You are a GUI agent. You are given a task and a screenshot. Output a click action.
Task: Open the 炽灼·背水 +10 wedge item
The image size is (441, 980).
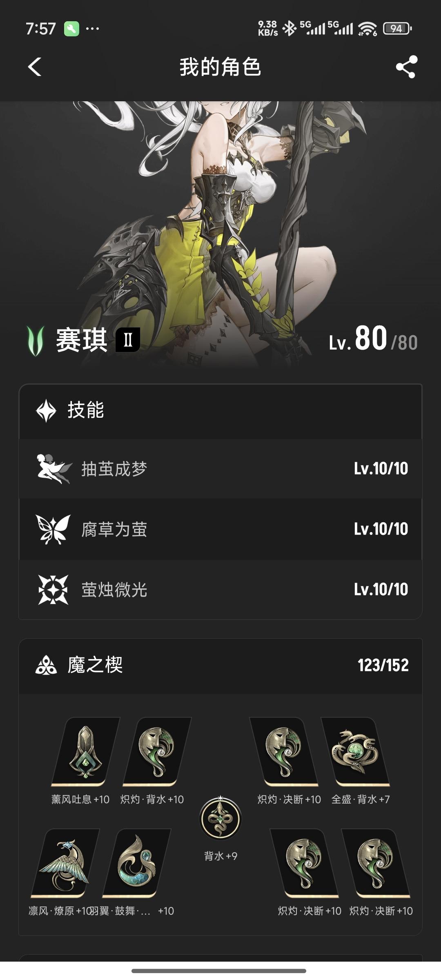tap(157, 752)
